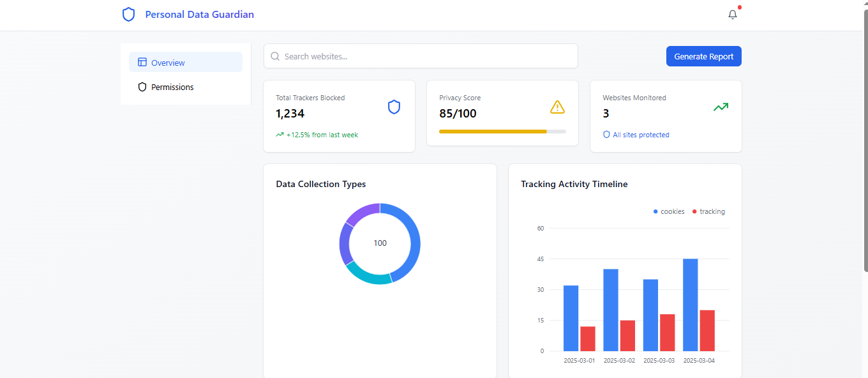Click the shield logo icon in header
The image size is (868, 378).
pos(129,15)
